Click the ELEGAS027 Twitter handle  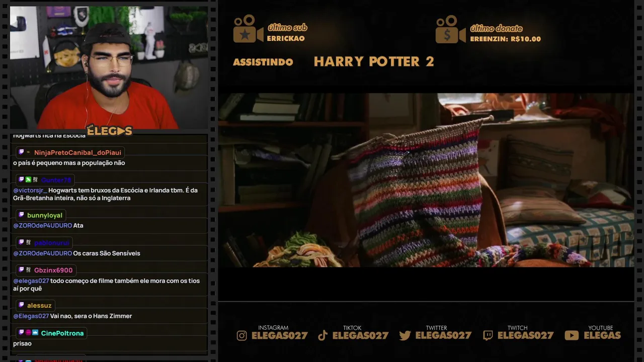click(x=443, y=335)
